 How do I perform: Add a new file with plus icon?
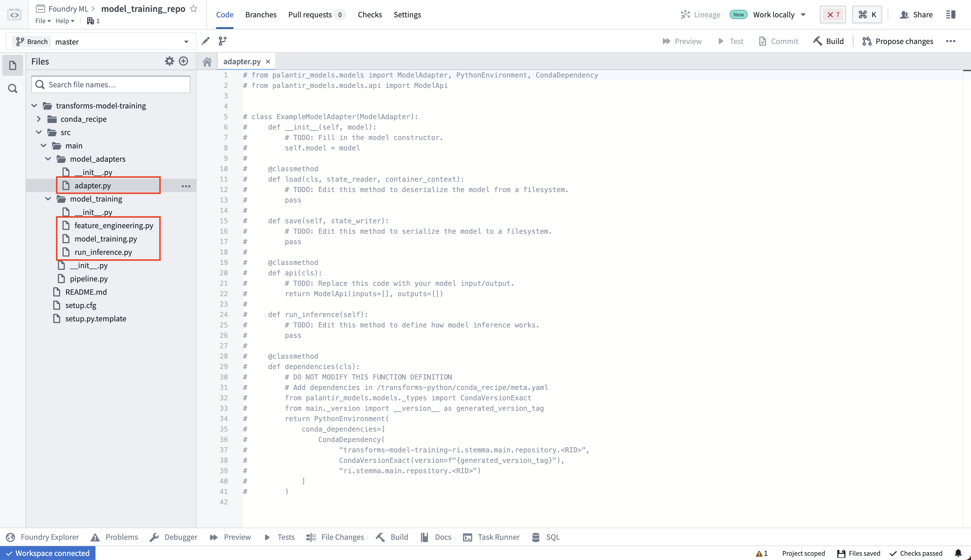coord(183,61)
